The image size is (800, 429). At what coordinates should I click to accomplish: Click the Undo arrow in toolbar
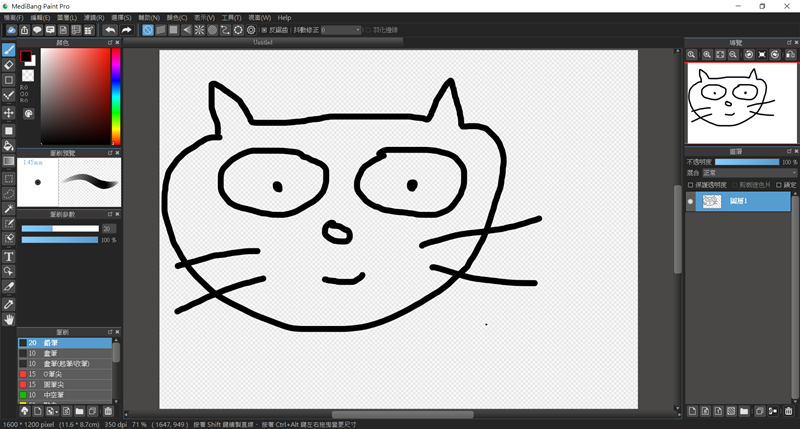tap(110, 30)
